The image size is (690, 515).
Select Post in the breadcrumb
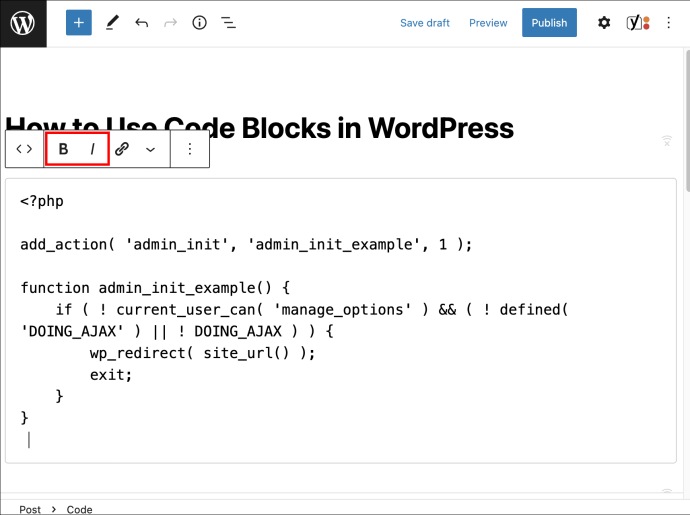[x=30, y=509]
